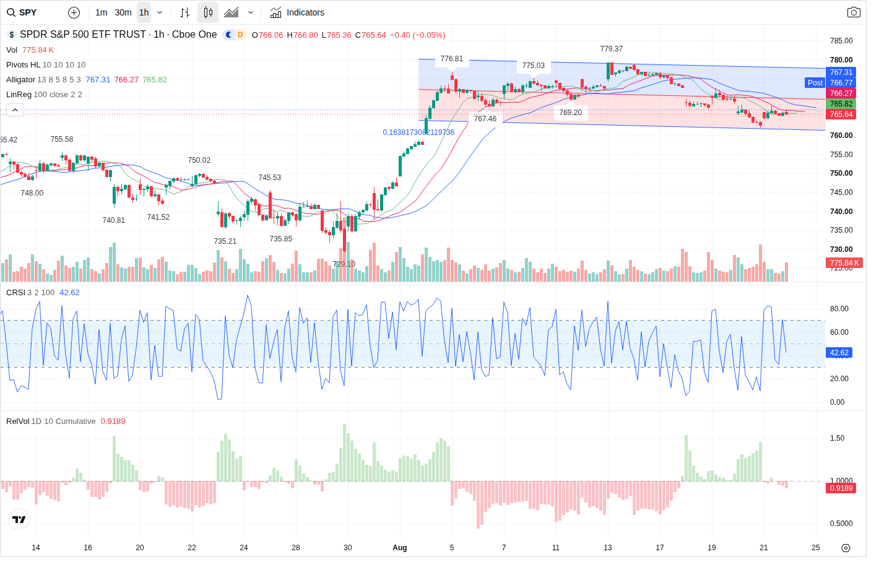The image size is (879, 588).
Task: Switch to the 1m interval
Action: [x=102, y=12]
